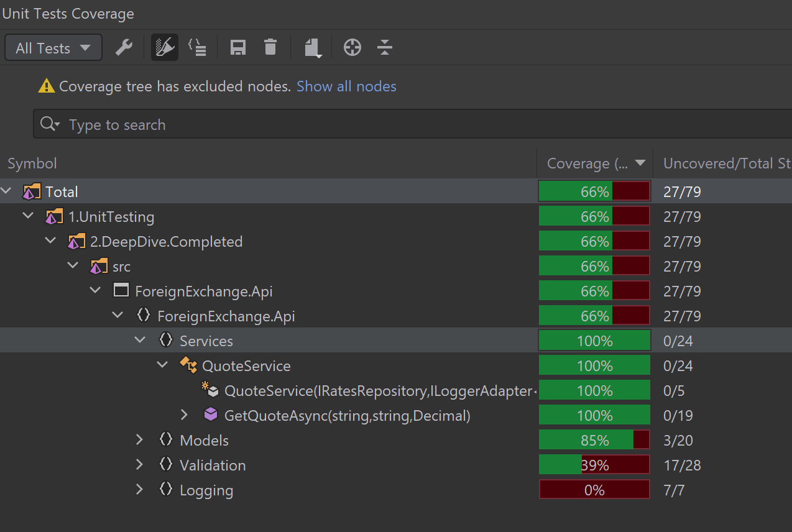Delete coverage snapshot using trash icon
This screenshot has width=792, height=532.
[270, 48]
